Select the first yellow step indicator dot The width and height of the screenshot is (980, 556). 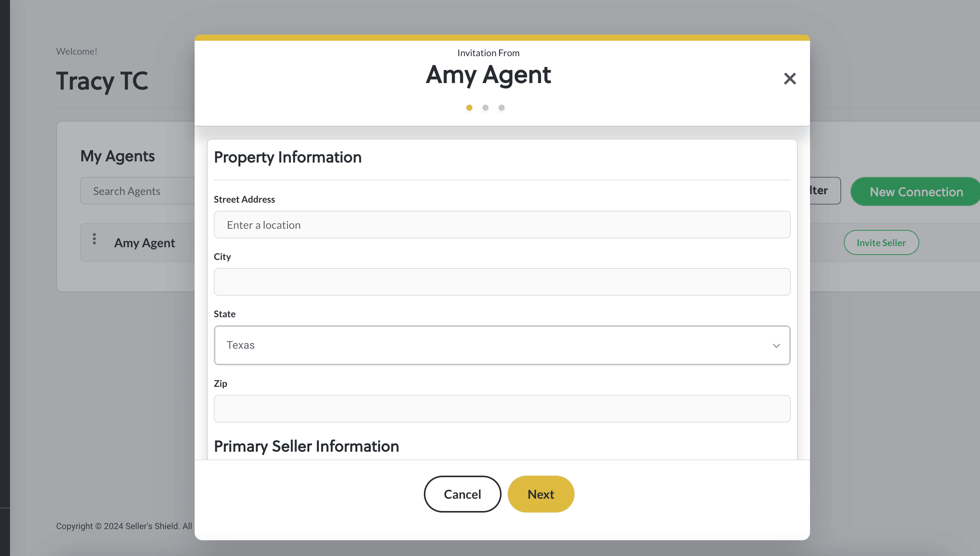[469, 108]
